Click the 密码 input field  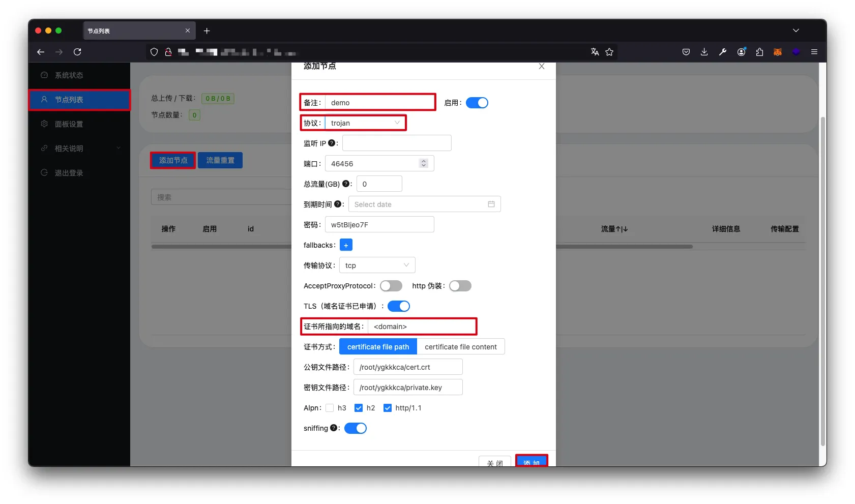[x=379, y=225]
